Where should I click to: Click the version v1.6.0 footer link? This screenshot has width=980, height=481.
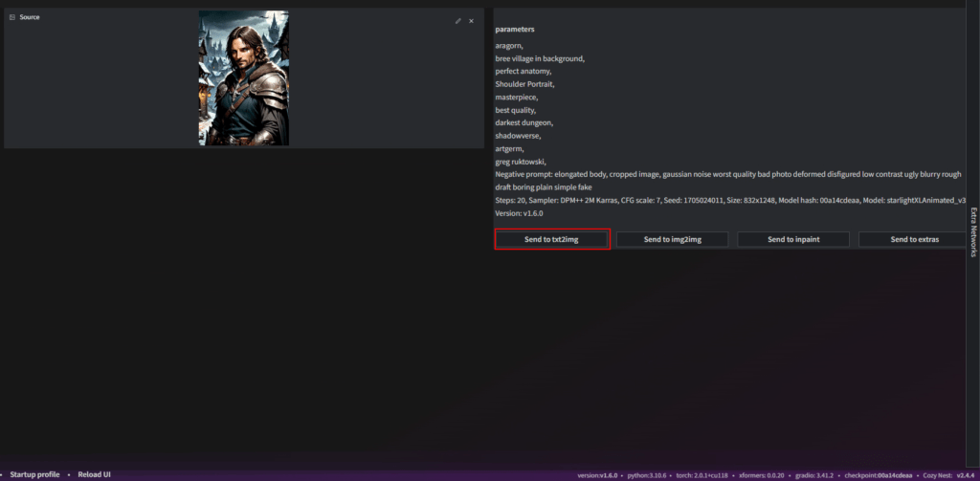598,475
